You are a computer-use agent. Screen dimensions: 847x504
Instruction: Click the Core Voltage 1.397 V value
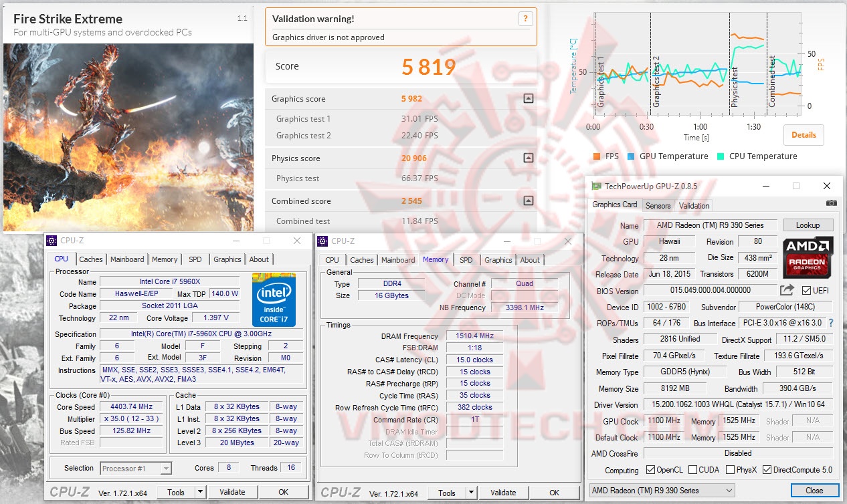click(215, 318)
